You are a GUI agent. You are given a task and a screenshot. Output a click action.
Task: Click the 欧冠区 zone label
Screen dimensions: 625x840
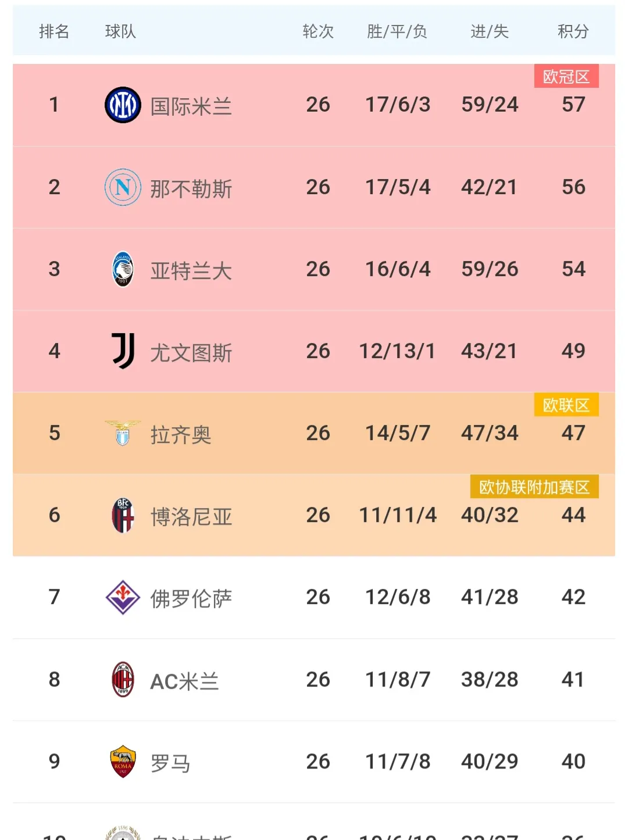coord(566,76)
